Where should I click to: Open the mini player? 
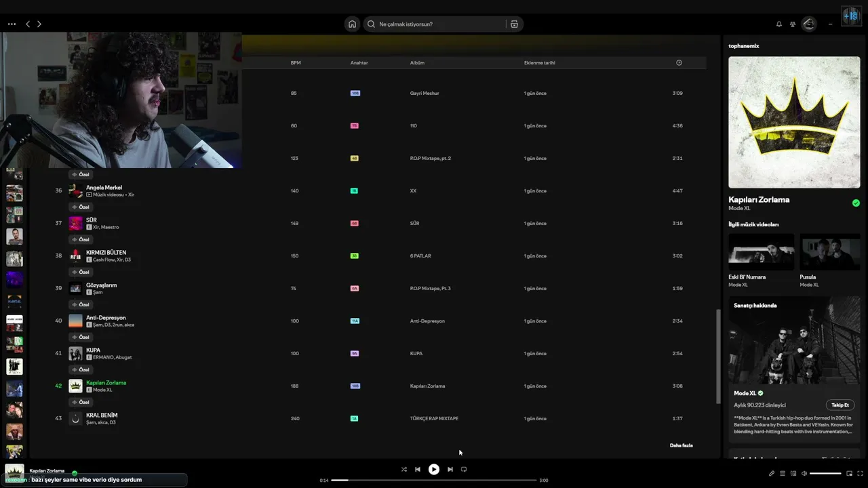(849, 473)
